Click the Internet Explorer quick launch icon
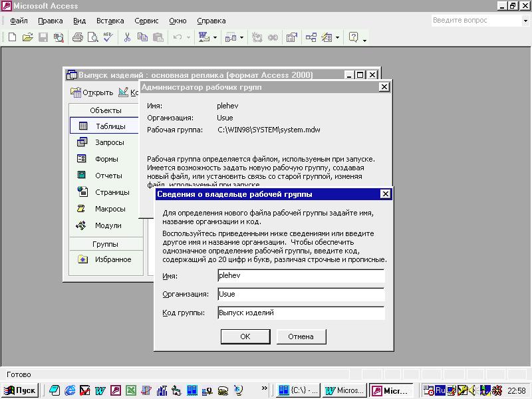 coord(70,390)
